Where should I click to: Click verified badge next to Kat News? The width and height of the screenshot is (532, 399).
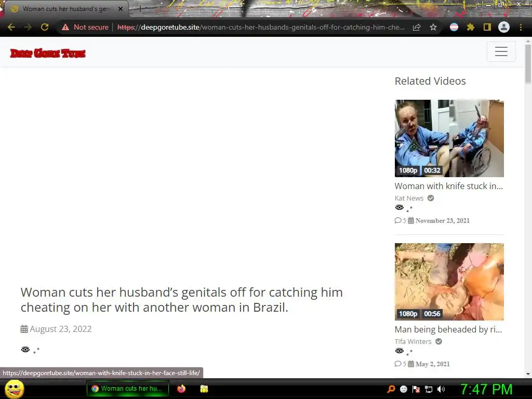point(431,198)
